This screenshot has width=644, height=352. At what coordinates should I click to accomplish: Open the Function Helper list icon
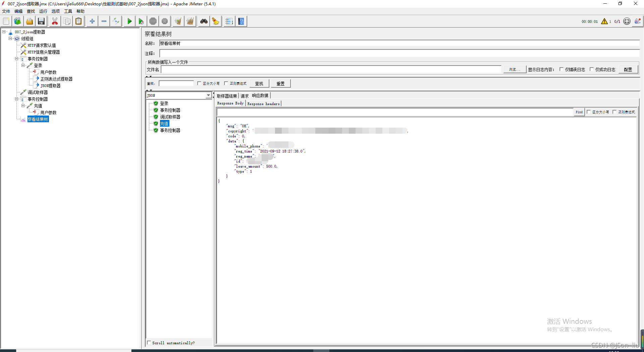point(229,21)
